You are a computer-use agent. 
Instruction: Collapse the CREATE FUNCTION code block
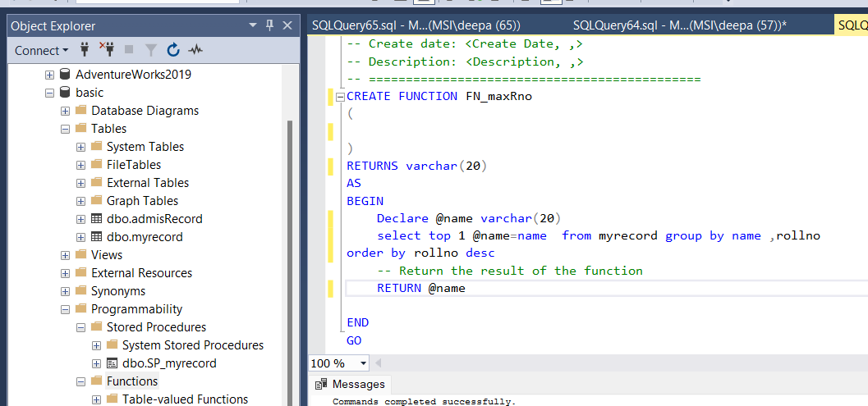pos(341,98)
